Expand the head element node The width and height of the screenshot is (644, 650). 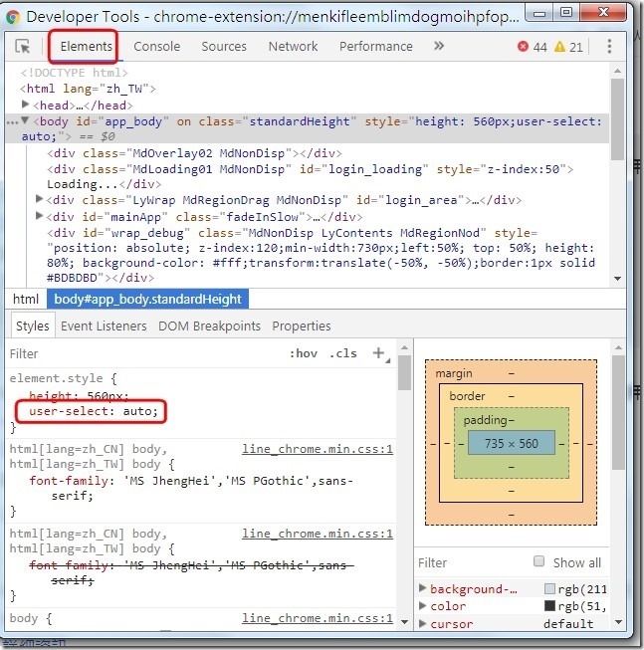(25, 105)
